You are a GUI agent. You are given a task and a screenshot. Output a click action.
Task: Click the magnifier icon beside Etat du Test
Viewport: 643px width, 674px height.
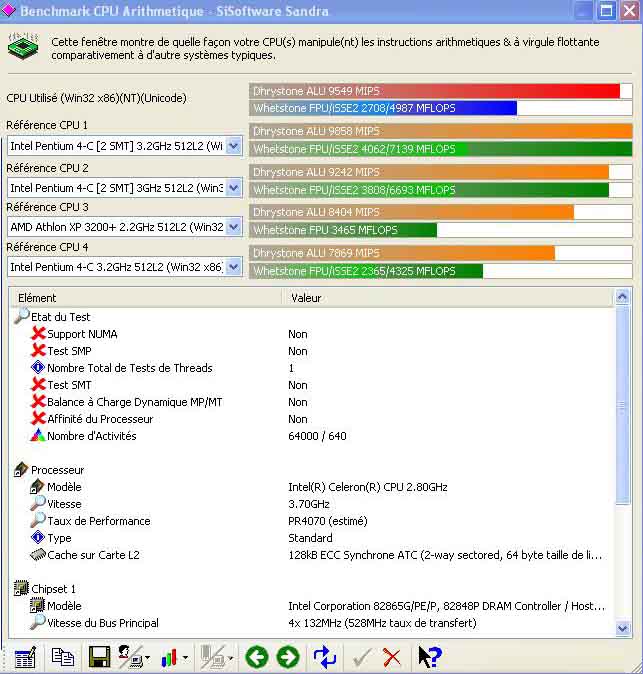(x=21, y=316)
